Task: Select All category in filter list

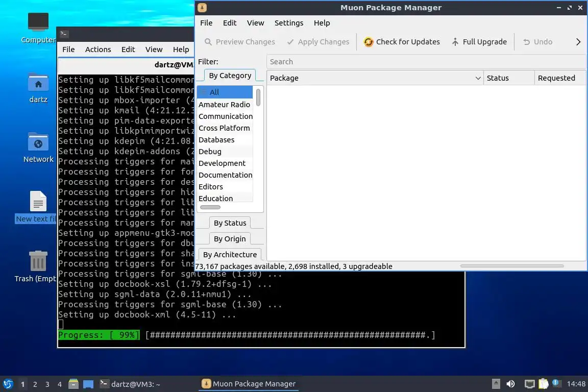Action: coord(225,92)
